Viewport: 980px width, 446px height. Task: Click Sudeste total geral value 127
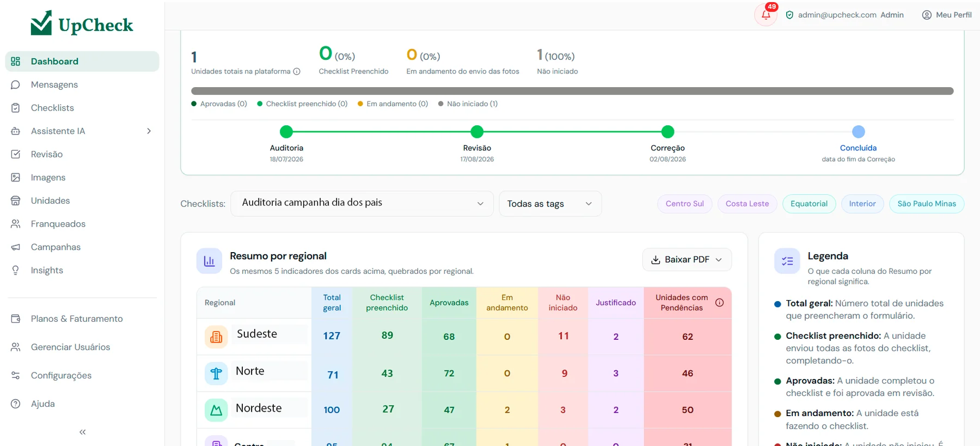[x=332, y=336]
